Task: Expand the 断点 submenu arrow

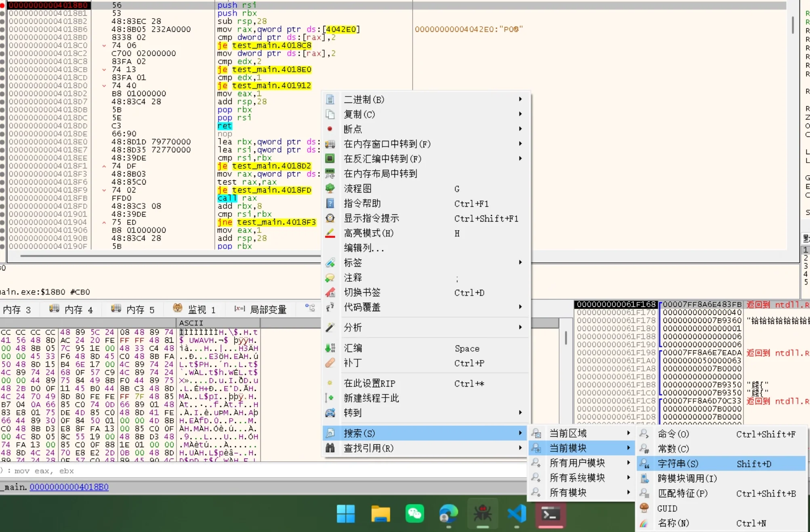Action: tap(520, 129)
